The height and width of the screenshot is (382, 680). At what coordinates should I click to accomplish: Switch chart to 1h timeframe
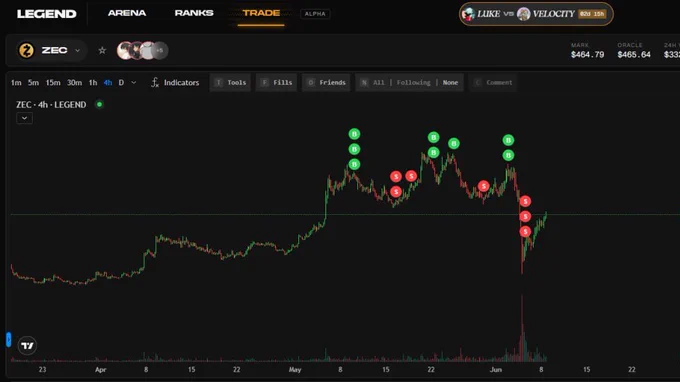coord(93,82)
